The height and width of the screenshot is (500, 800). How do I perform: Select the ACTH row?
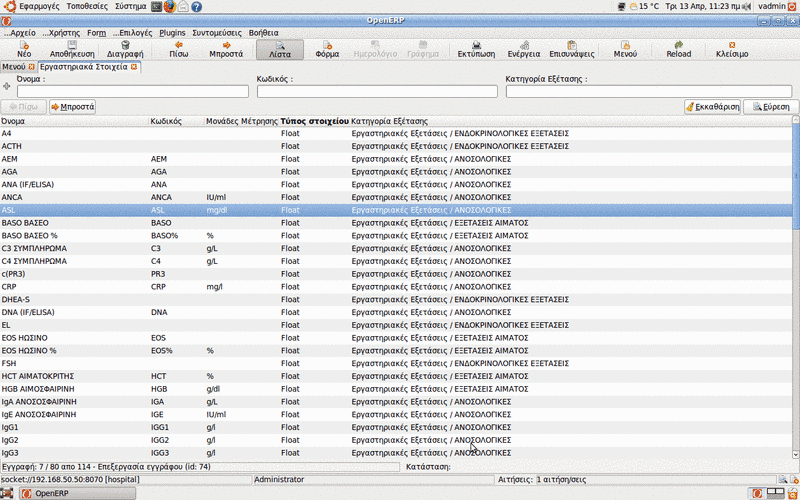[396, 146]
